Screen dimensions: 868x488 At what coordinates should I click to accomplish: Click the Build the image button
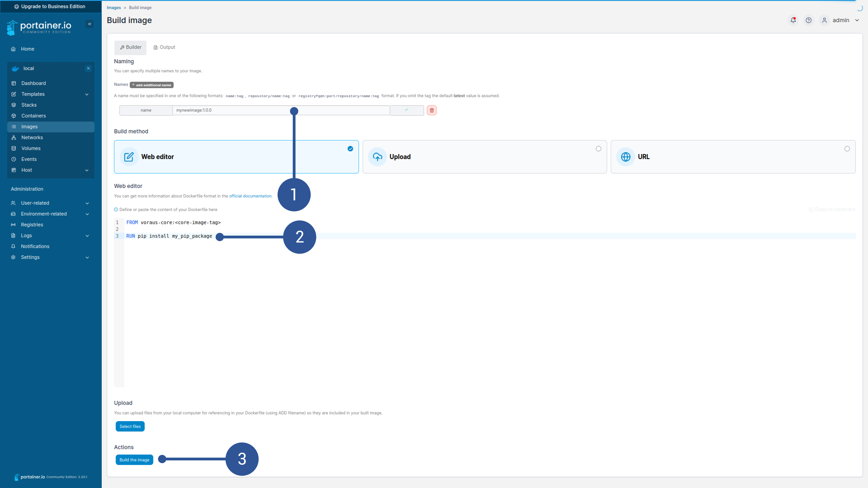pyautogui.click(x=134, y=460)
